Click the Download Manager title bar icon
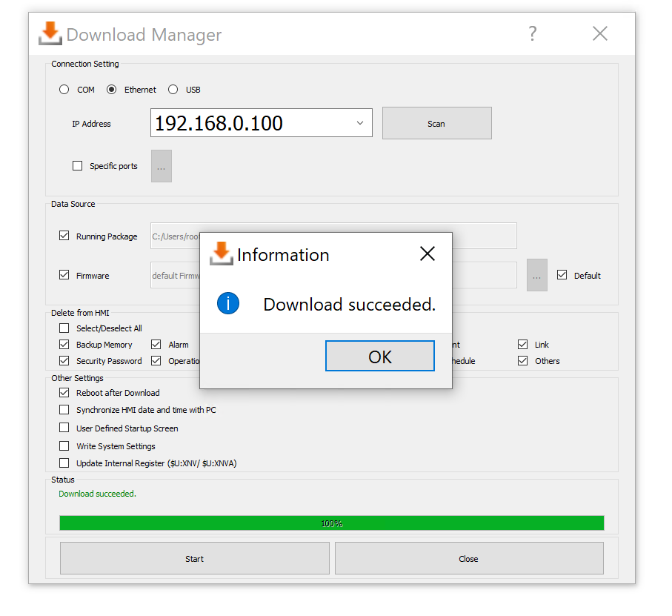This screenshot has width=672, height=616. (x=50, y=33)
